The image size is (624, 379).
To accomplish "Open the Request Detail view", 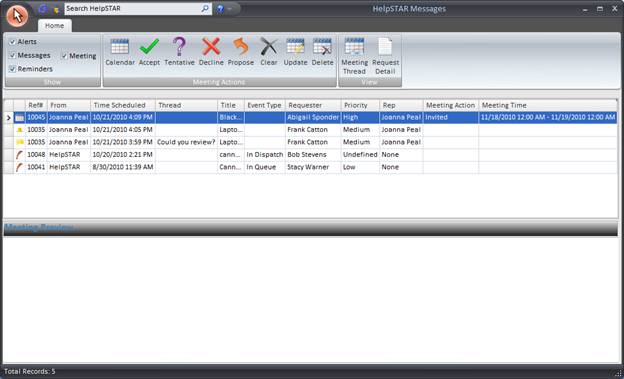I will (385, 56).
